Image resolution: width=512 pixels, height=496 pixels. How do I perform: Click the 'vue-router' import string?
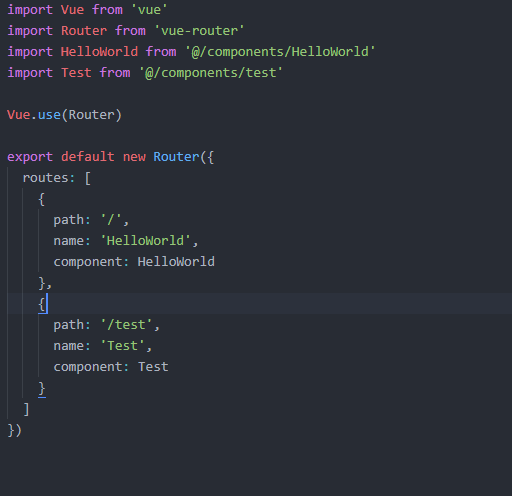coord(199,31)
